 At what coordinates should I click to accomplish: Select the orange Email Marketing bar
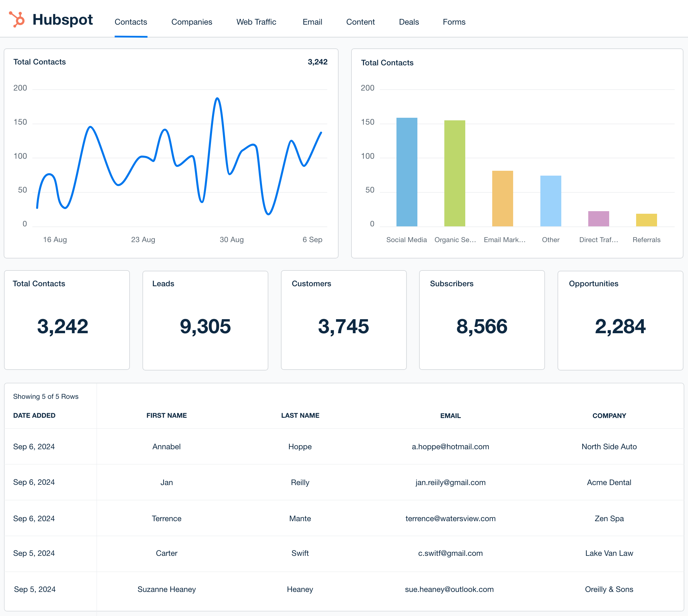pyautogui.click(x=503, y=199)
